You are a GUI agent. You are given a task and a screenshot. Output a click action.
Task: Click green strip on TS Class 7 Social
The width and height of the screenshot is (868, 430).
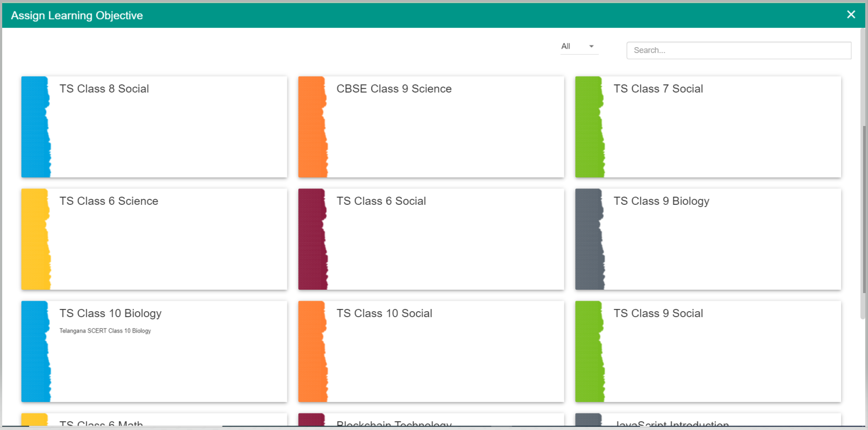coord(589,127)
